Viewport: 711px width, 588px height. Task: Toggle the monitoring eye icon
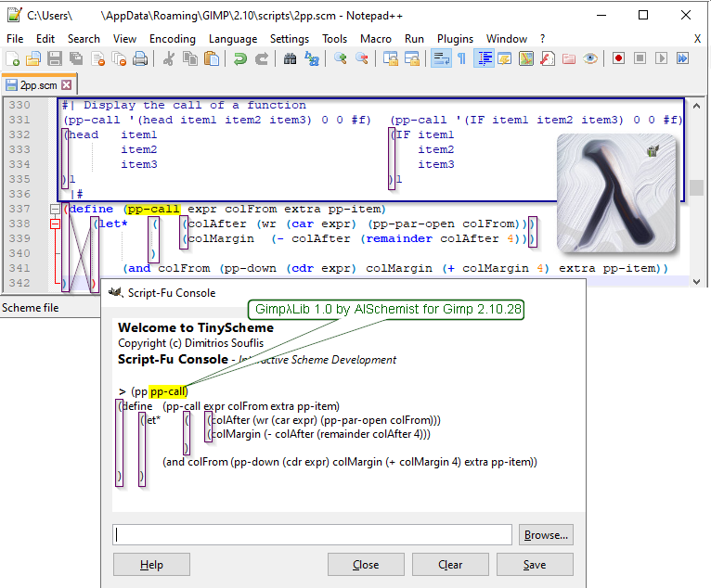(590, 58)
